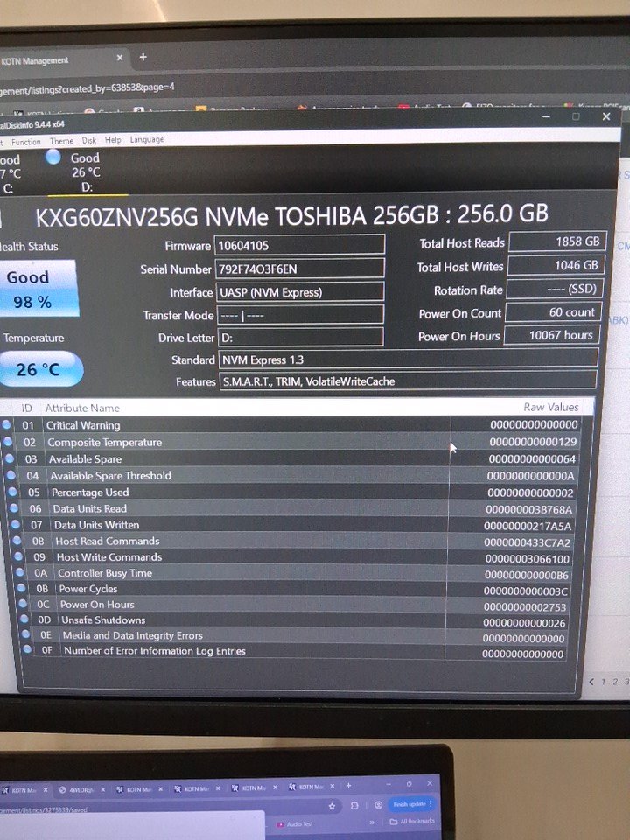Open extensions puzzle icon in laptop browser
630x840 pixels.
354,805
